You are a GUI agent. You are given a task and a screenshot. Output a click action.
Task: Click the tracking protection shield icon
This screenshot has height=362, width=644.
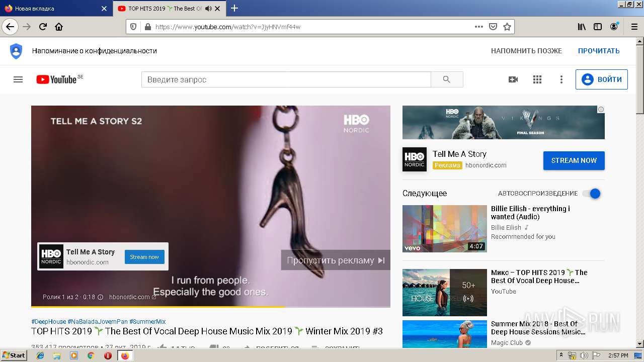pos(133,27)
